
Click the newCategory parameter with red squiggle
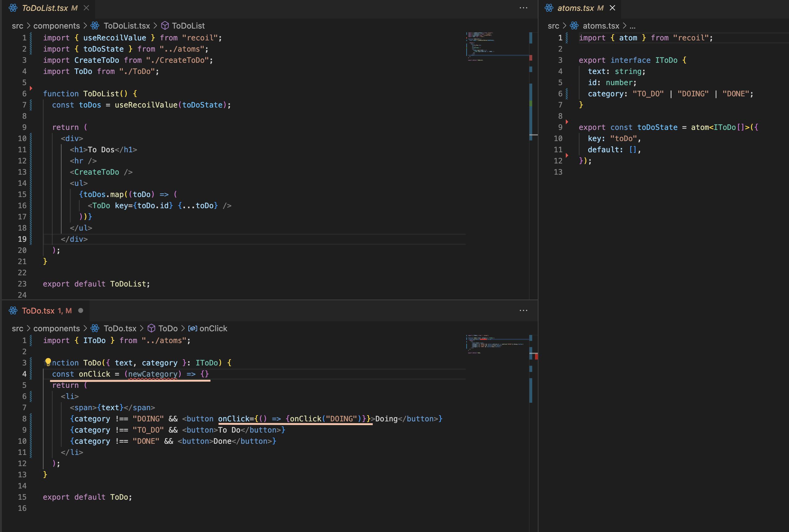click(153, 374)
